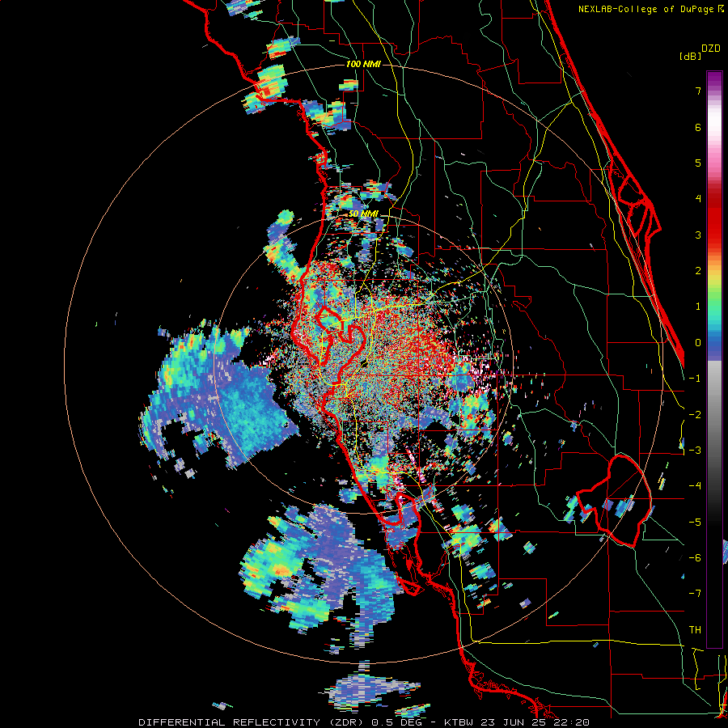Viewport: 728px width, 728px height.
Task: Select the 3 dB scale label
Action: (698, 235)
